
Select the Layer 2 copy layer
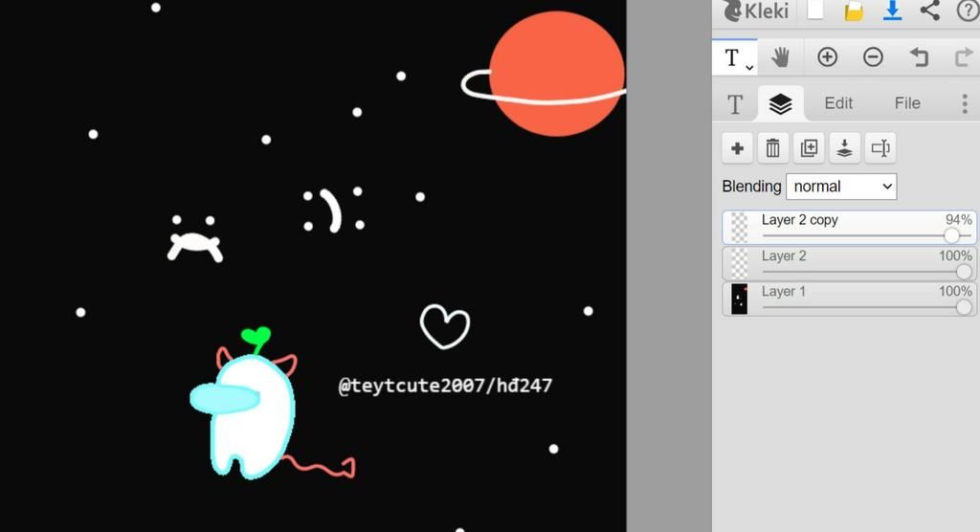(849, 228)
